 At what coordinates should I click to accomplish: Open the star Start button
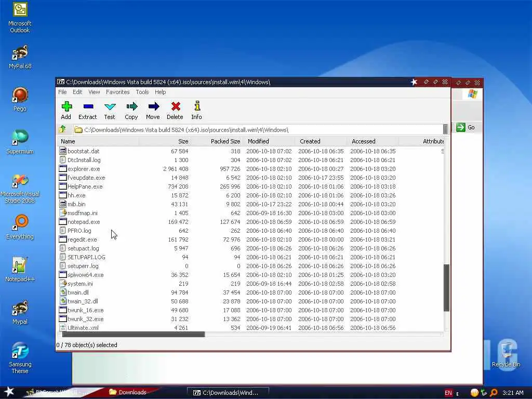(x=9, y=392)
